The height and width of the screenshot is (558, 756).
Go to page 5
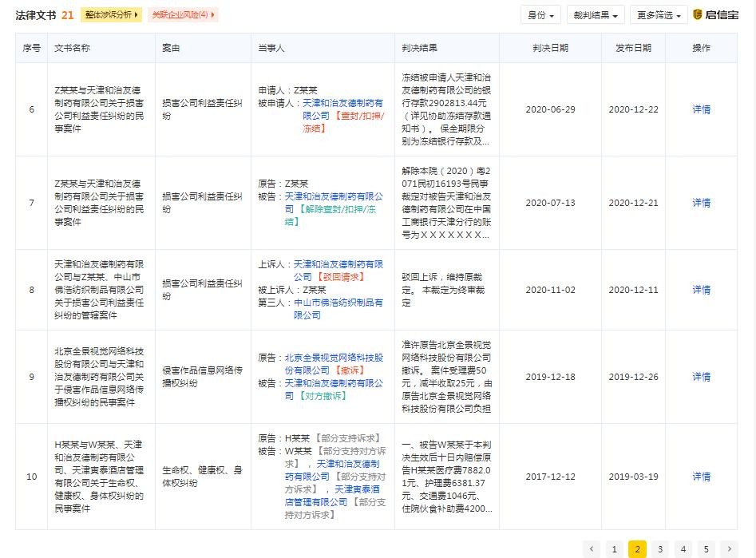pos(706,548)
